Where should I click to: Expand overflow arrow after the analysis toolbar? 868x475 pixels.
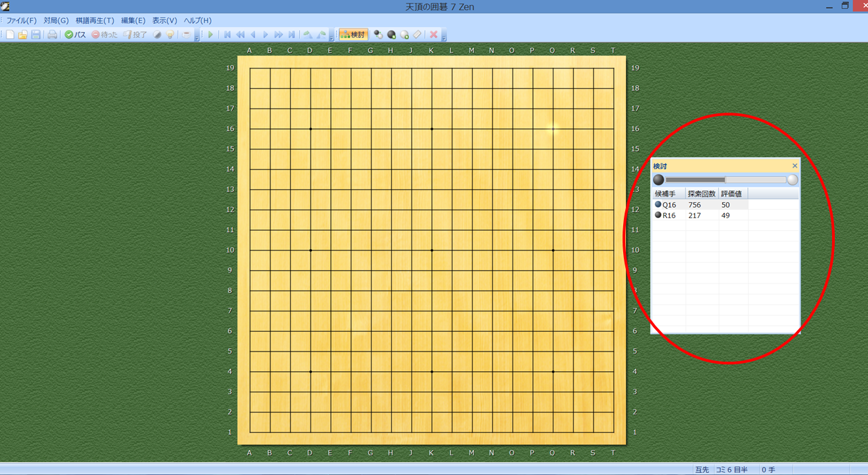pyautogui.click(x=443, y=37)
